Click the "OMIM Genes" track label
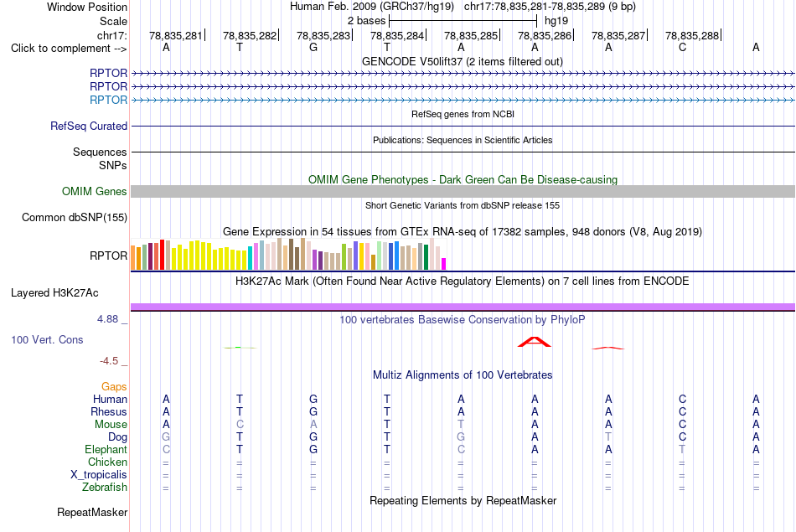Viewport: 796px width, 532px height. coord(95,191)
